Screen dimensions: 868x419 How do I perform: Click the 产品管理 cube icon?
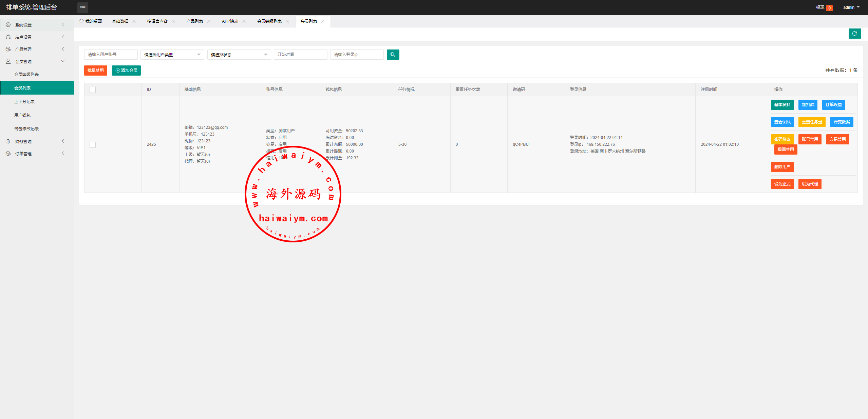8,49
